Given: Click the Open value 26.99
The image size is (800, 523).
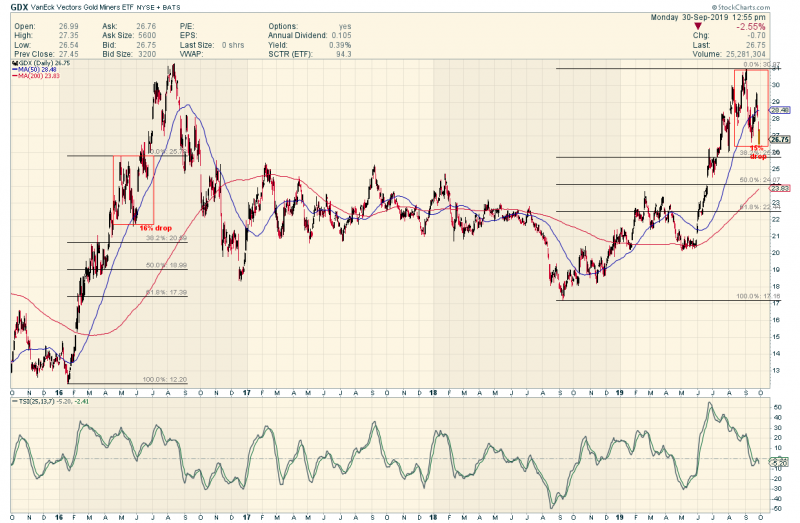Looking at the screenshot, I should tap(68, 26).
